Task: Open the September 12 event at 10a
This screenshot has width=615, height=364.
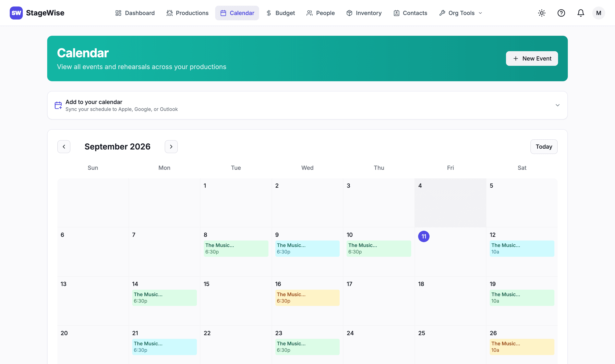Action: [522, 248]
